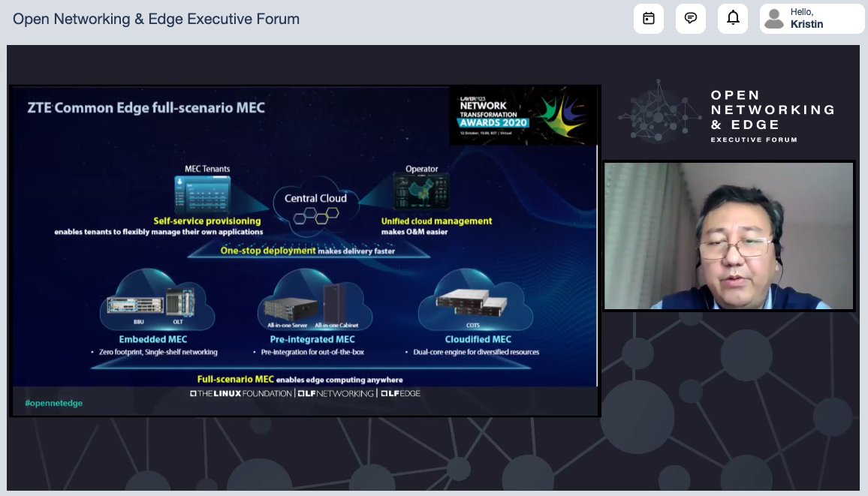Click the Pre-integrated MEC cloud graphic
Viewport: 868px width, 496px height.
(x=315, y=299)
